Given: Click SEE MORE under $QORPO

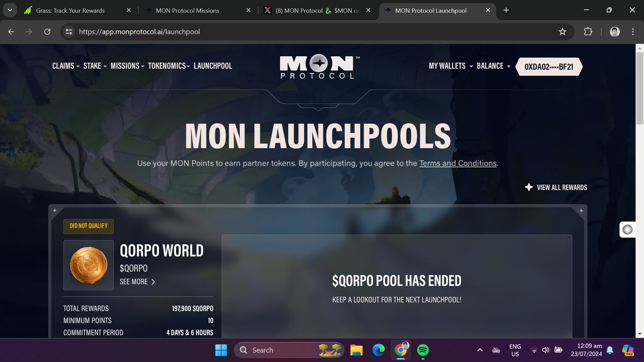Looking at the screenshot, I should tap(138, 282).
